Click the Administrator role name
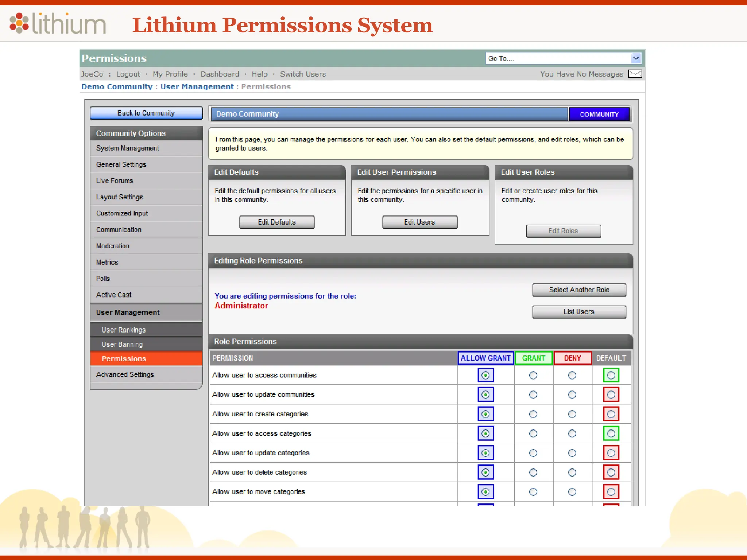747x560 pixels. click(241, 306)
